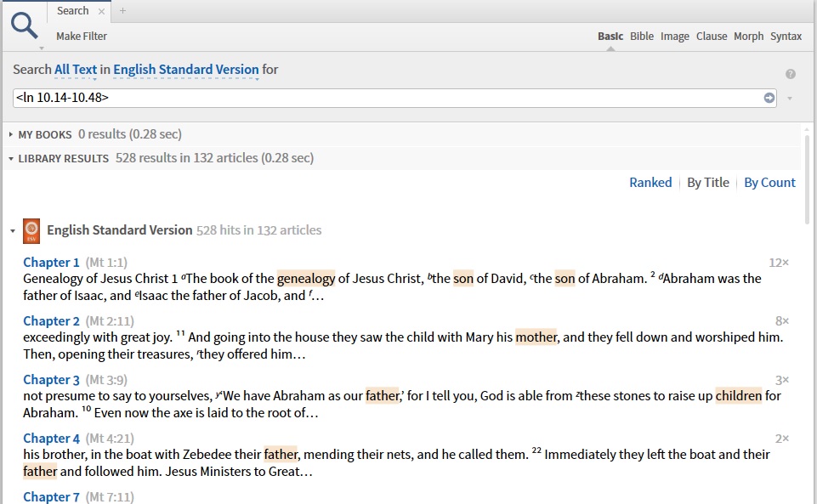
Task: Sort results By Count
Action: [769, 183]
